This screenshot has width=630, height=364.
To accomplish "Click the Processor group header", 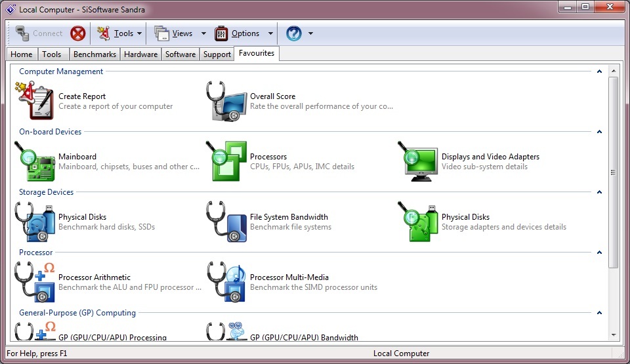I will point(35,253).
